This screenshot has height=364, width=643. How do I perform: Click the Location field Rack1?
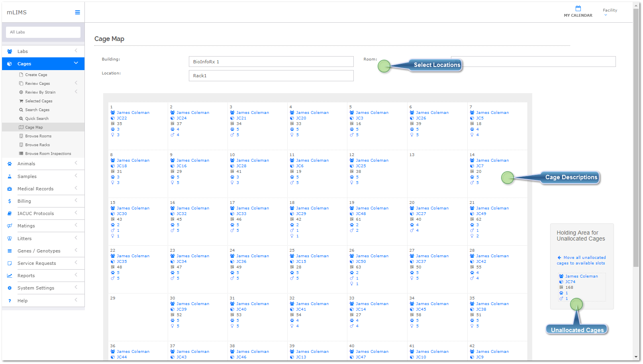point(271,76)
